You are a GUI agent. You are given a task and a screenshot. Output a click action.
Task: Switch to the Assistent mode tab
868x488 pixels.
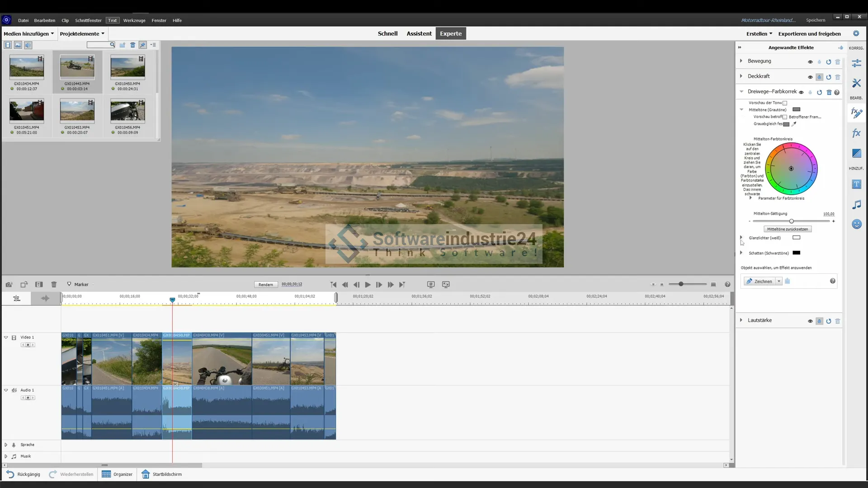pos(419,33)
